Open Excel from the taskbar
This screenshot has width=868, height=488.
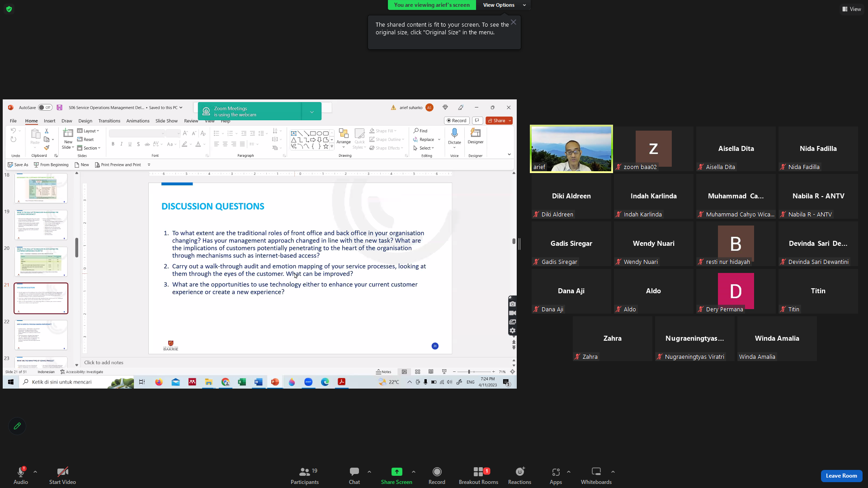click(242, 382)
